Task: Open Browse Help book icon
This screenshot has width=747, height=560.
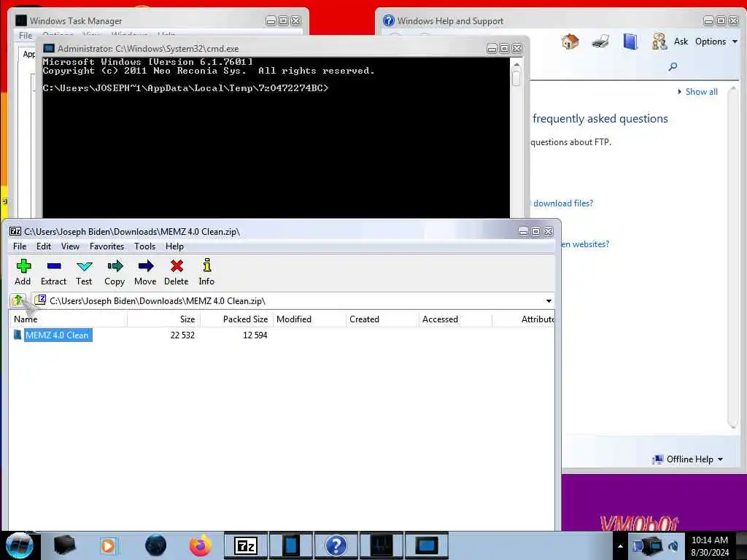Action: point(630,42)
